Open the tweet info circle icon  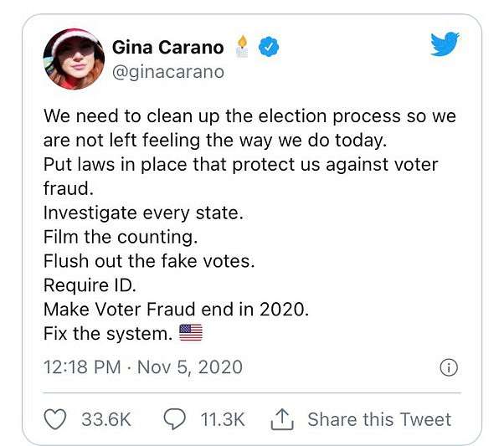point(449,367)
